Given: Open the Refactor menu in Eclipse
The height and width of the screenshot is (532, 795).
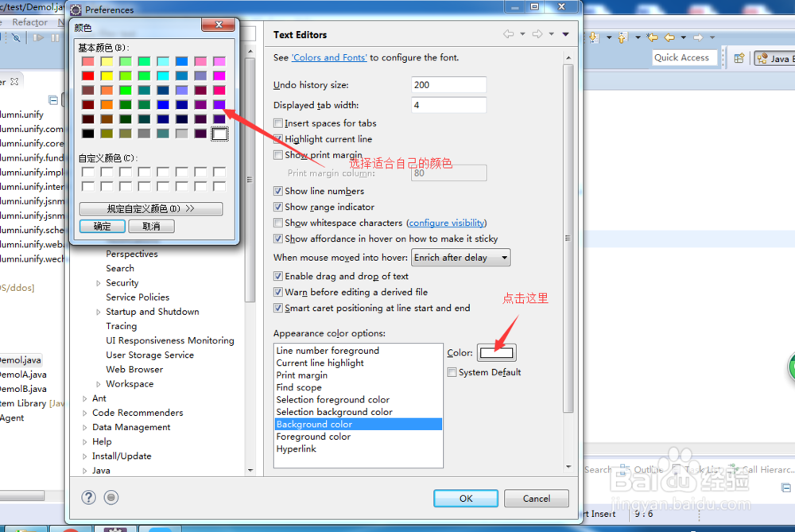Looking at the screenshot, I should tap(29, 22).
